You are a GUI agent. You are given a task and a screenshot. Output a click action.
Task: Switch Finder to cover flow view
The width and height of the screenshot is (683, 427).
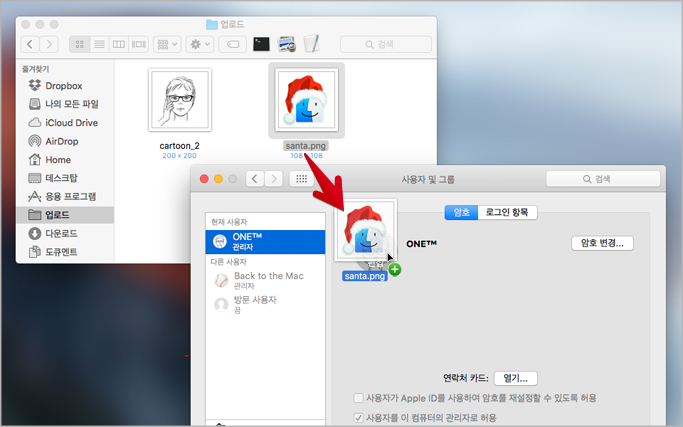(x=139, y=44)
